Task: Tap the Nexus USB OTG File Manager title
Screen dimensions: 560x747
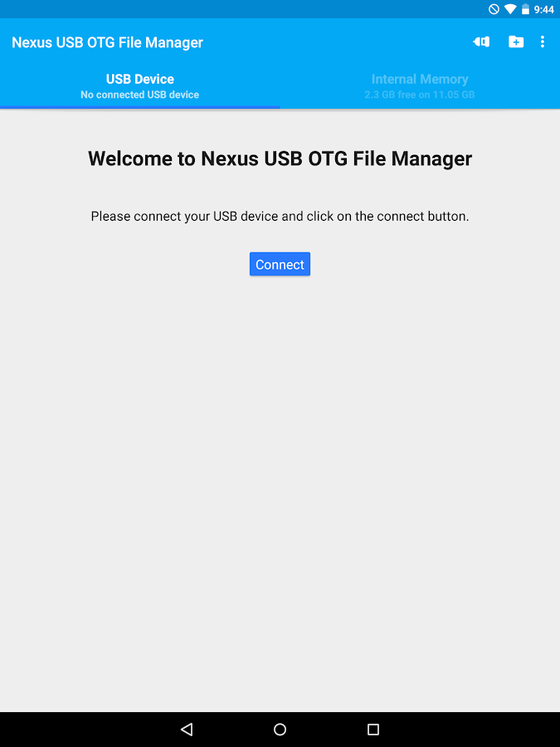Action: point(107,42)
